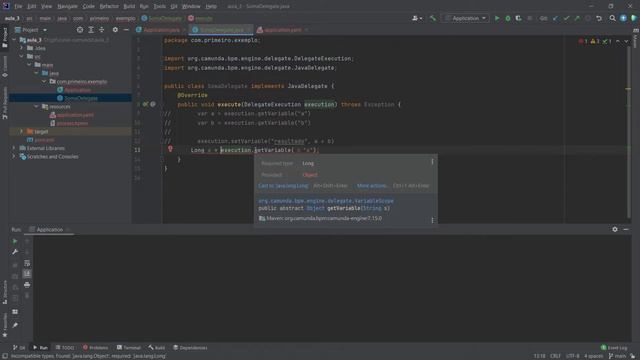Expand the .idea folder
Image resolution: width=640 pixels, height=360 pixels.
(22, 48)
